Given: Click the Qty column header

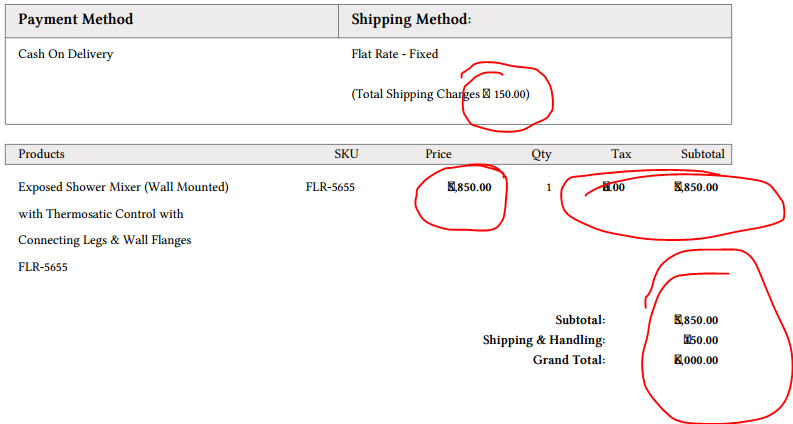Looking at the screenshot, I should (541, 154).
